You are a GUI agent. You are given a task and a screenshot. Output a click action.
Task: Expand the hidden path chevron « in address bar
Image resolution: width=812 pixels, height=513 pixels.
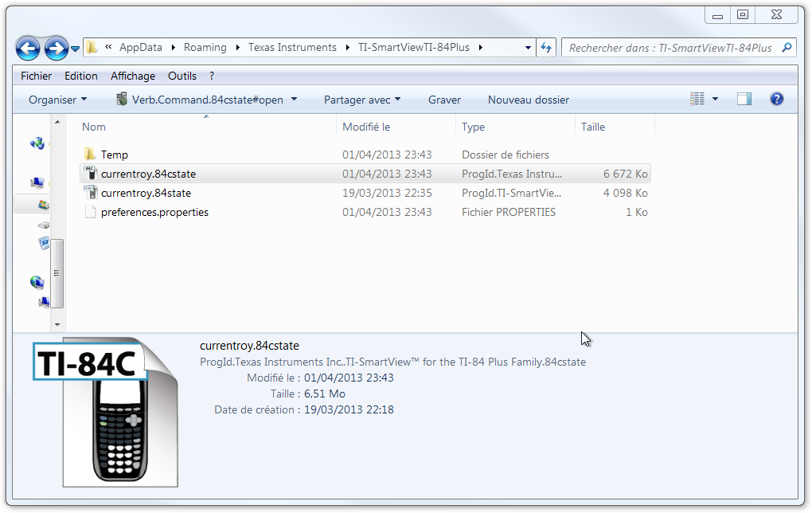click(x=108, y=47)
